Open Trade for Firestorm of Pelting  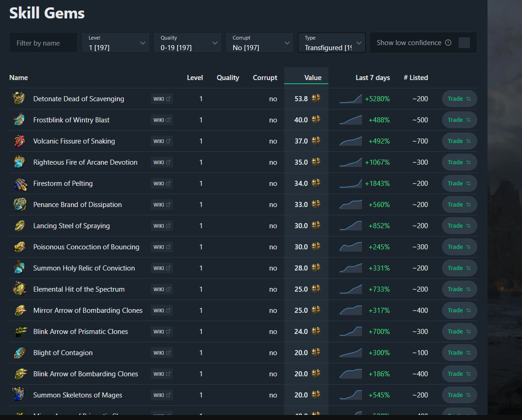(459, 183)
